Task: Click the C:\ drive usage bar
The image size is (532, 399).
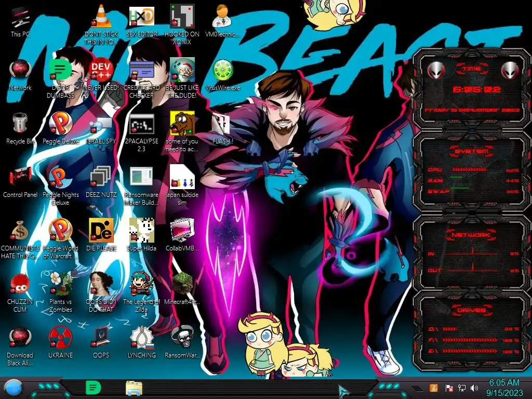Action: point(450,329)
